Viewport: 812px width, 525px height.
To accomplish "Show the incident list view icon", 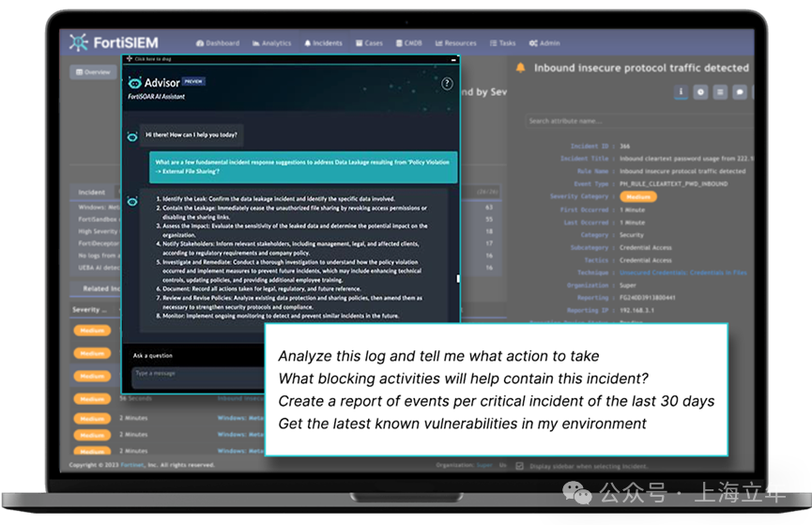I will (x=720, y=92).
